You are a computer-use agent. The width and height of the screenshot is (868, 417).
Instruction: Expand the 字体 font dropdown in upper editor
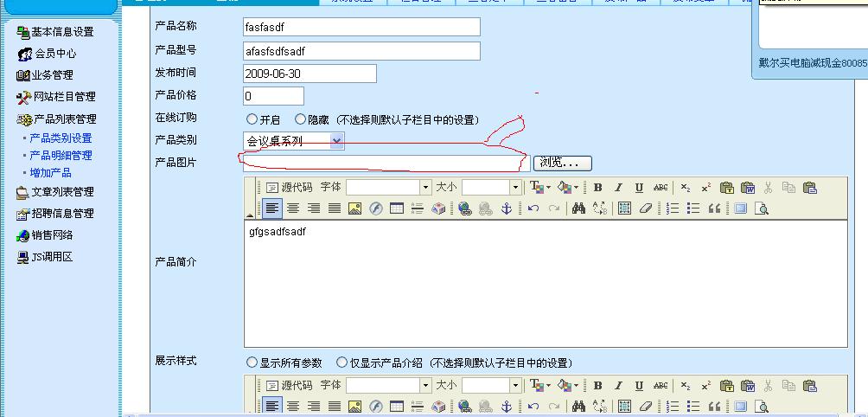(x=424, y=188)
